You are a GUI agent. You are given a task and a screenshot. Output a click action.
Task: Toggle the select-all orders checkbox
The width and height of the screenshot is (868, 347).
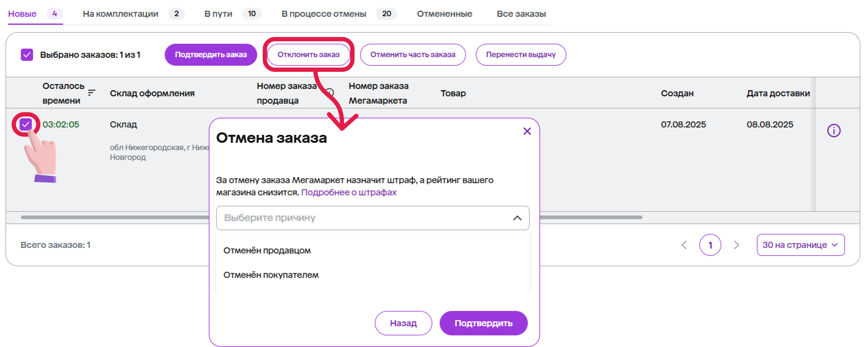point(27,54)
